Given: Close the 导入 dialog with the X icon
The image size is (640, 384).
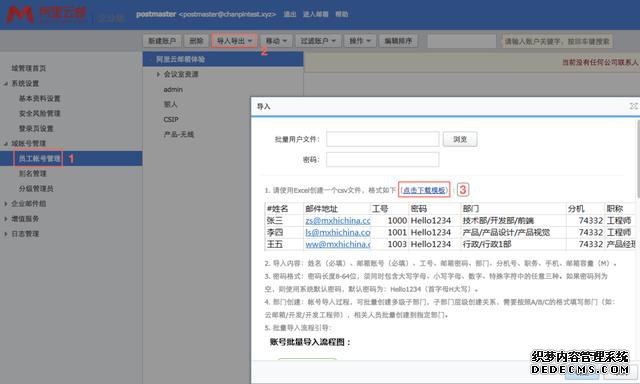Looking at the screenshot, I should 633,106.
